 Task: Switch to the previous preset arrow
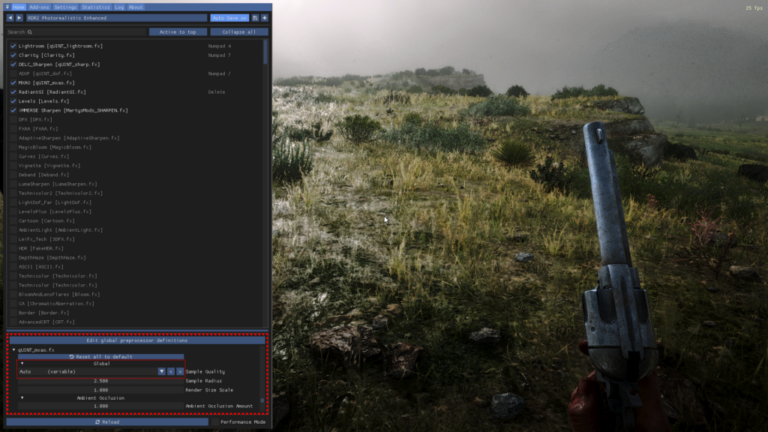tap(10, 18)
